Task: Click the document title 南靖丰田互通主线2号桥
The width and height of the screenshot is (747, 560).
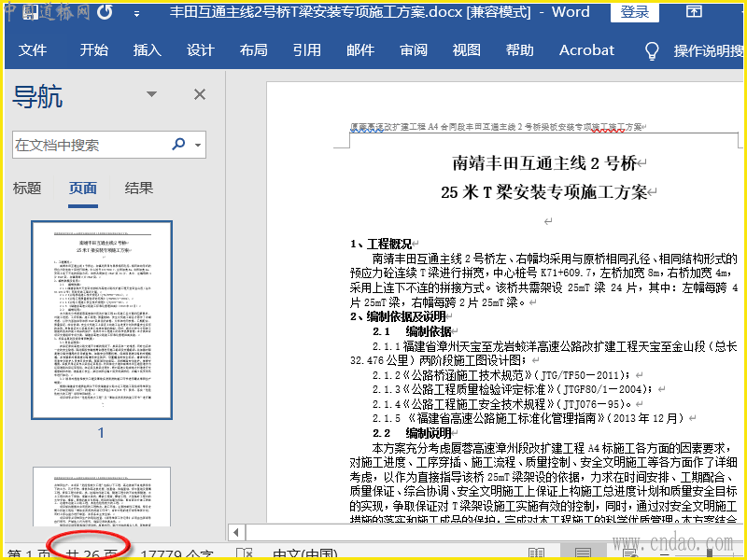Action: tap(543, 163)
